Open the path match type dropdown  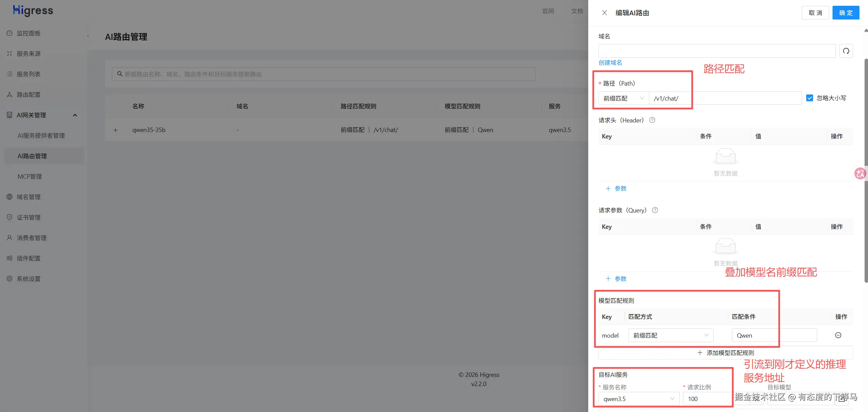pyautogui.click(x=623, y=98)
